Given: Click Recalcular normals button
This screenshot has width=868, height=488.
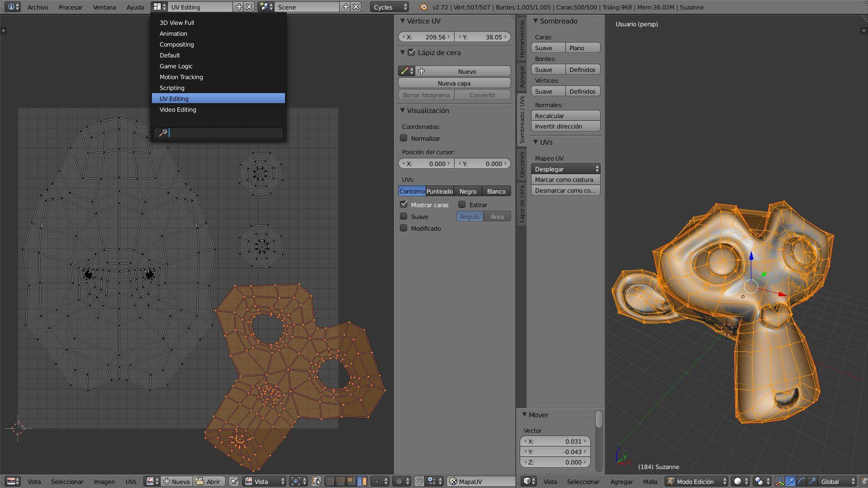Looking at the screenshot, I should [565, 115].
